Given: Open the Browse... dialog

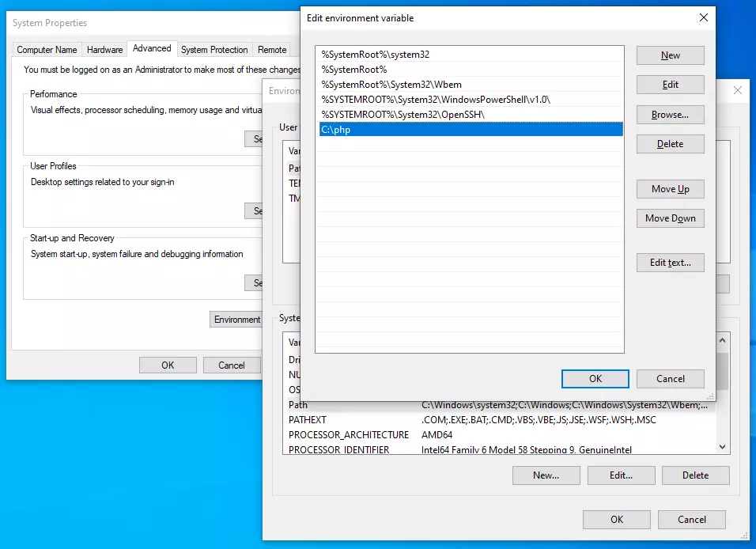Looking at the screenshot, I should click(670, 114).
